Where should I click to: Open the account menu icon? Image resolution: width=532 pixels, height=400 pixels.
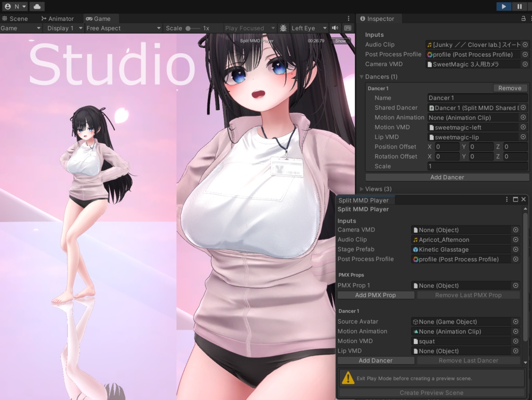[x=15, y=6]
